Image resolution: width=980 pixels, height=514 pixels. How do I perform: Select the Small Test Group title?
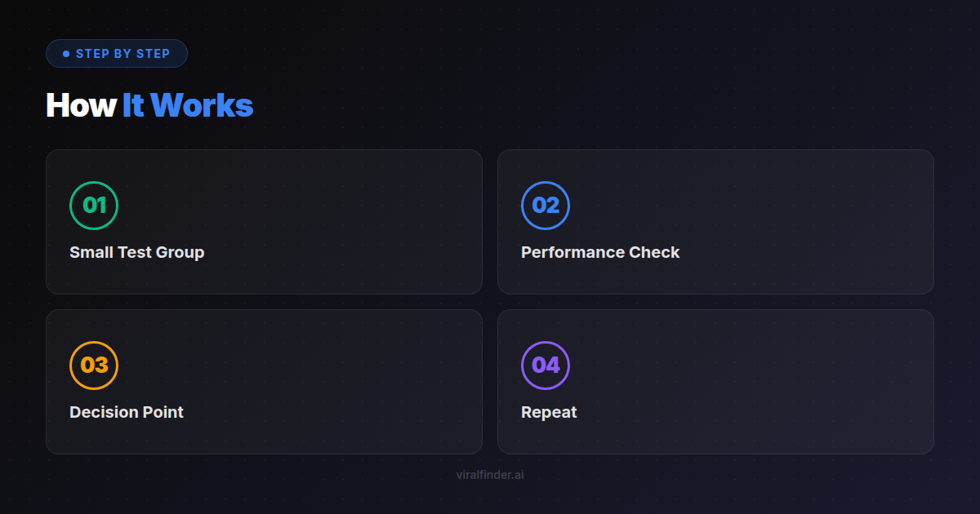click(x=136, y=252)
